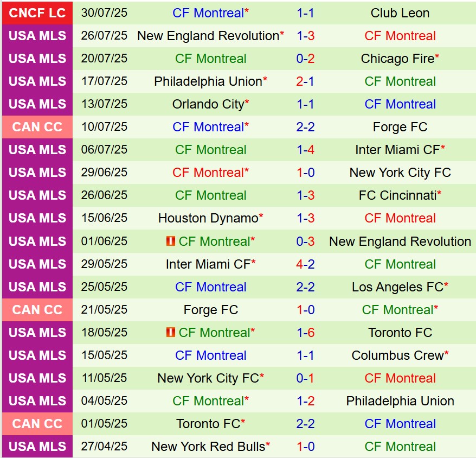Click the red card icon in the Toronto FC 1-6 match row
476x458 pixels.
[x=171, y=332]
